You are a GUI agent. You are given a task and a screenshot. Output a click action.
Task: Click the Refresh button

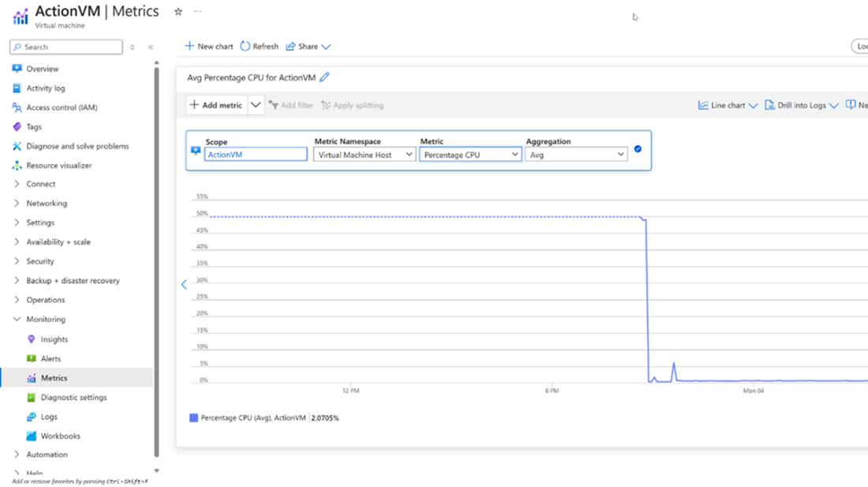[x=259, y=47]
